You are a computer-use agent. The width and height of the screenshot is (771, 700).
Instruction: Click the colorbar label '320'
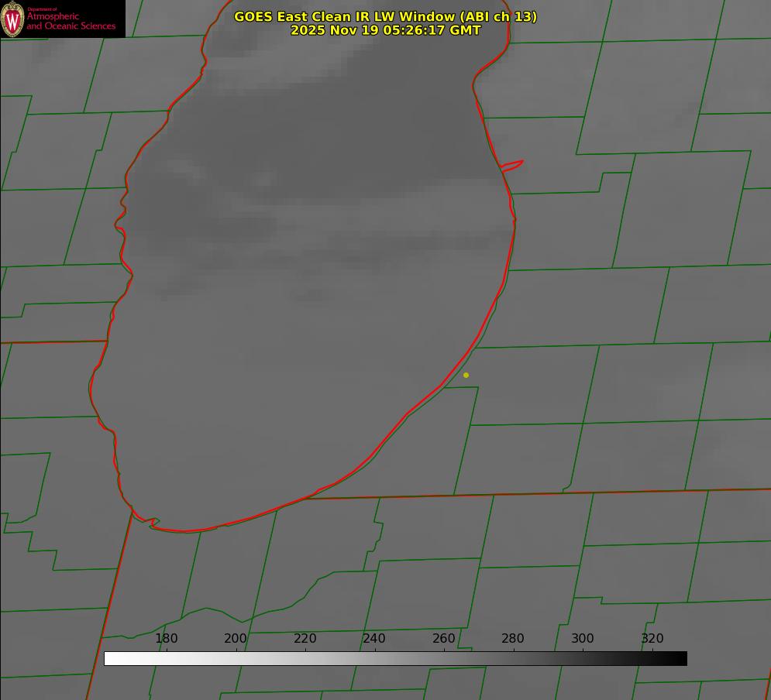tap(652, 638)
